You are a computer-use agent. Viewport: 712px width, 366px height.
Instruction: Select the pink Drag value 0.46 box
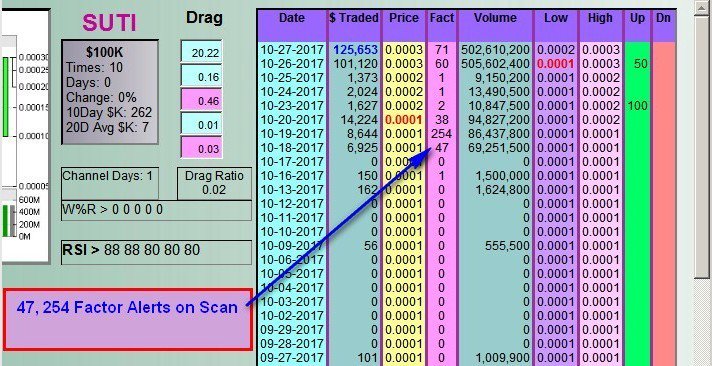click(202, 100)
